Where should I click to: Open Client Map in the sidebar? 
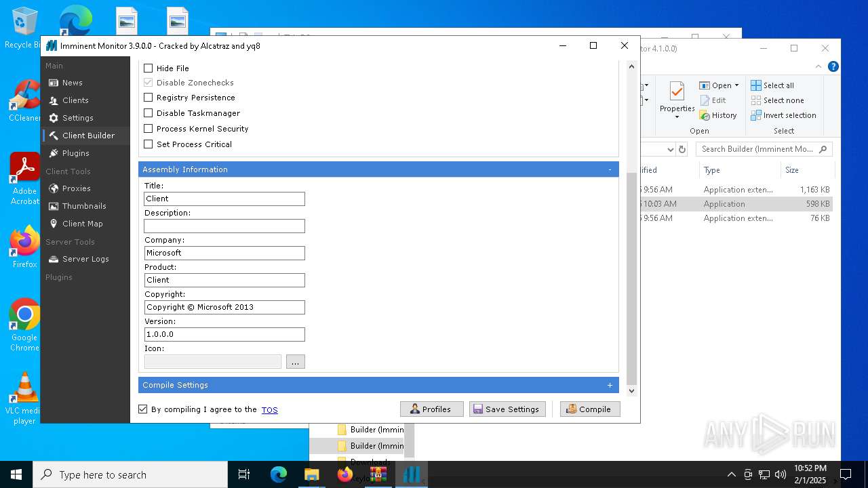[82, 224]
